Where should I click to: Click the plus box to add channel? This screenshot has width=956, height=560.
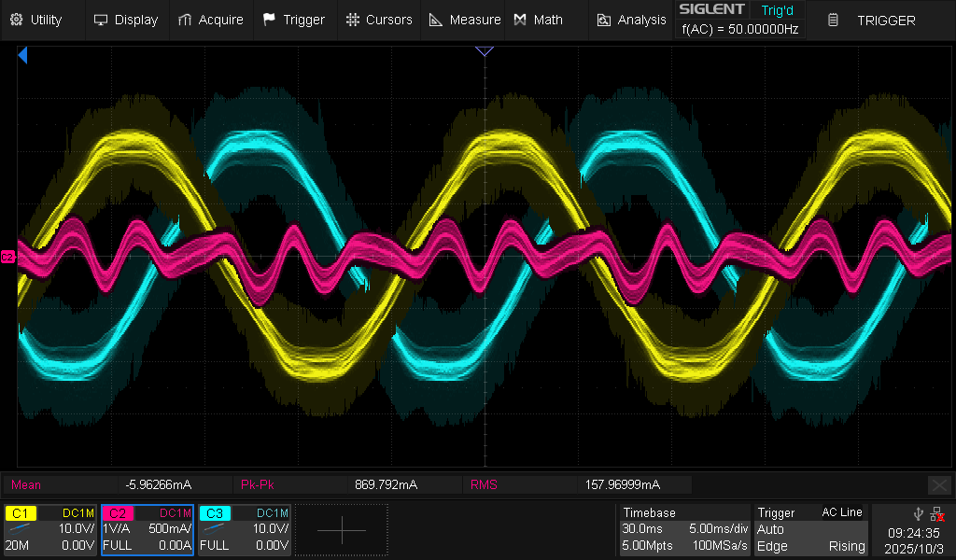point(342,530)
